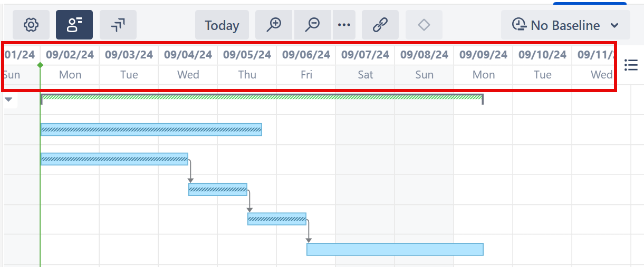Screen dimensions: 644x267
Task: Click the 09/09/24 Mon column header
Action: (x=483, y=64)
